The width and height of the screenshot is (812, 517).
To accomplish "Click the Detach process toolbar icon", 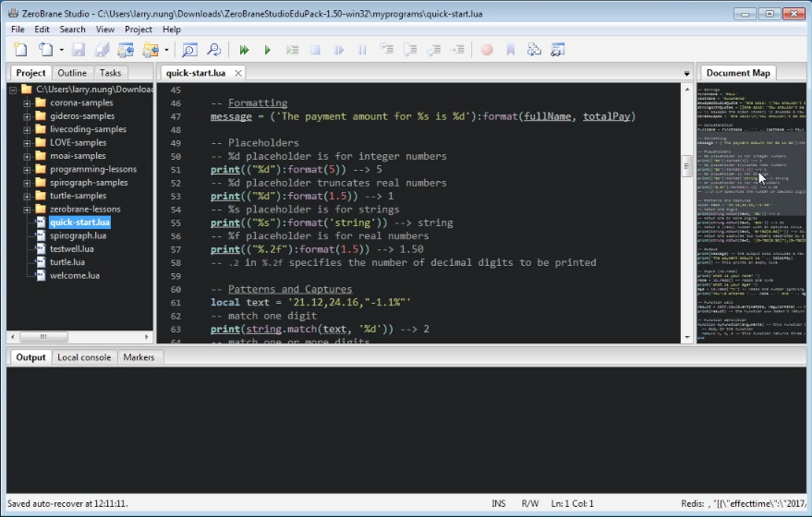I will 339,50.
